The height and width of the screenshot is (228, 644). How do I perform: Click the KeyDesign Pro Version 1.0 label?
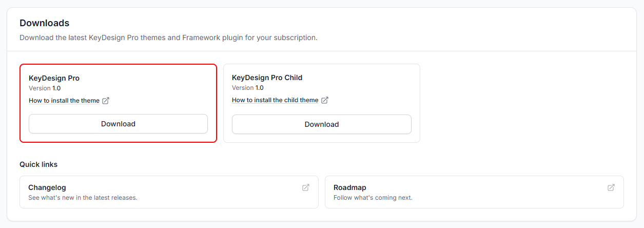coord(45,88)
